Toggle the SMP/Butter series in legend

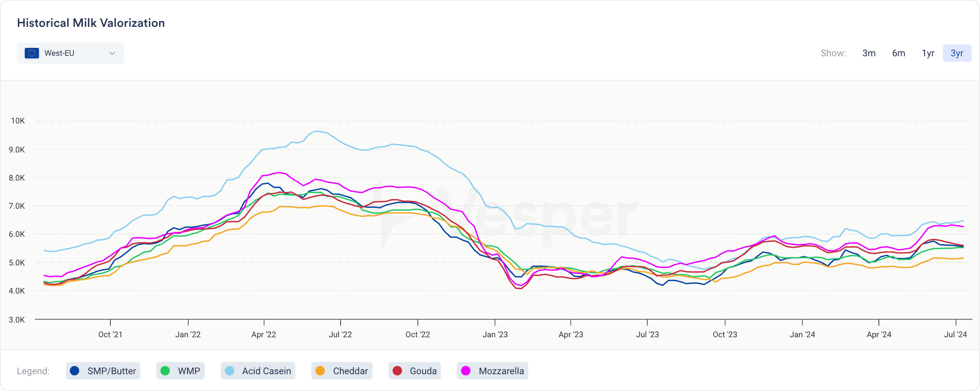[x=103, y=371]
